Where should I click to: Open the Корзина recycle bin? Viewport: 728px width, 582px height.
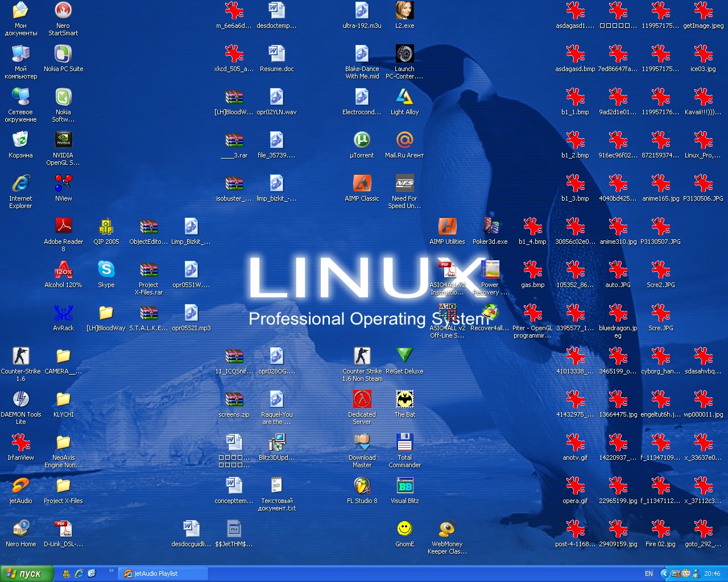click(x=20, y=140)
